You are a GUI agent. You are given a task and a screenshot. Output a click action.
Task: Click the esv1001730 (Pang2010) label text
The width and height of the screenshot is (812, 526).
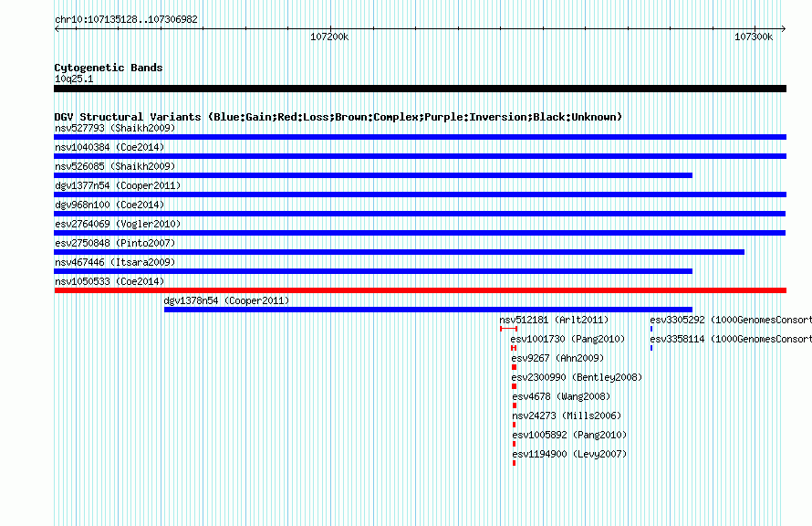pos(567,339)
